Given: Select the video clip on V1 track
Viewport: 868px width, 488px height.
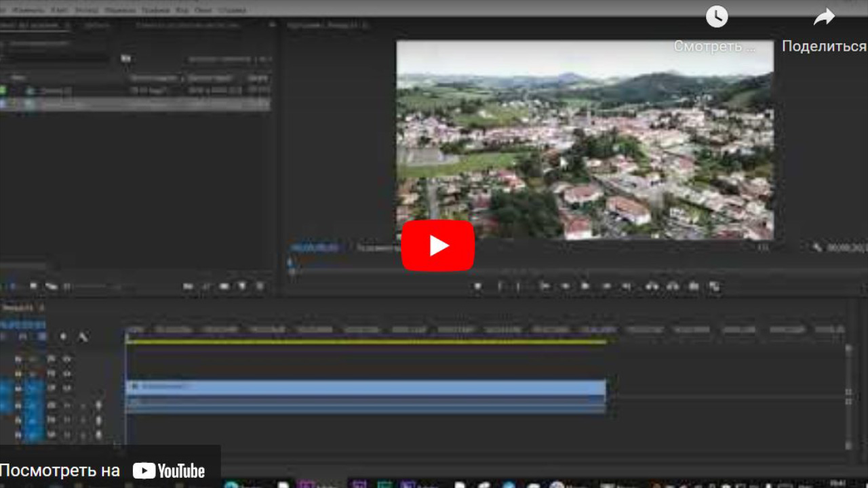Looking at the screenshot, I should coord(366,388).
